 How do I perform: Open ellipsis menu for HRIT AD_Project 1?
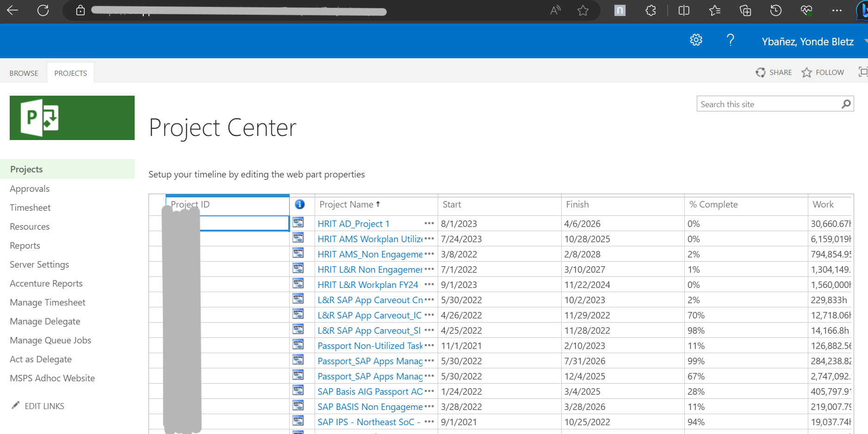click(429, 224)
